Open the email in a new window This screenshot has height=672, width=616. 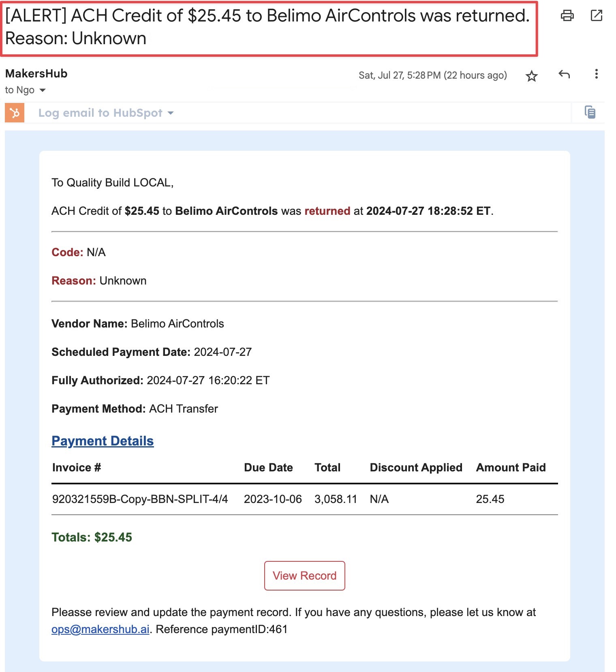point(597,15)
